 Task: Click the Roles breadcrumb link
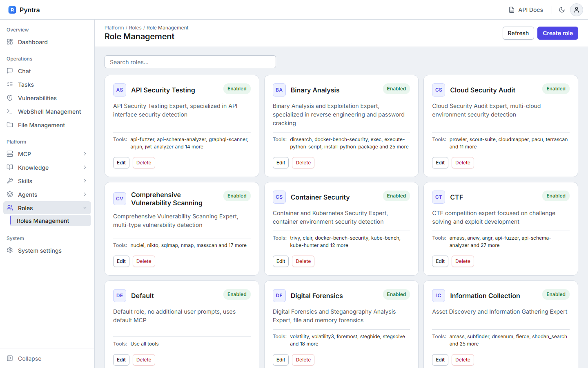point(135,28)
